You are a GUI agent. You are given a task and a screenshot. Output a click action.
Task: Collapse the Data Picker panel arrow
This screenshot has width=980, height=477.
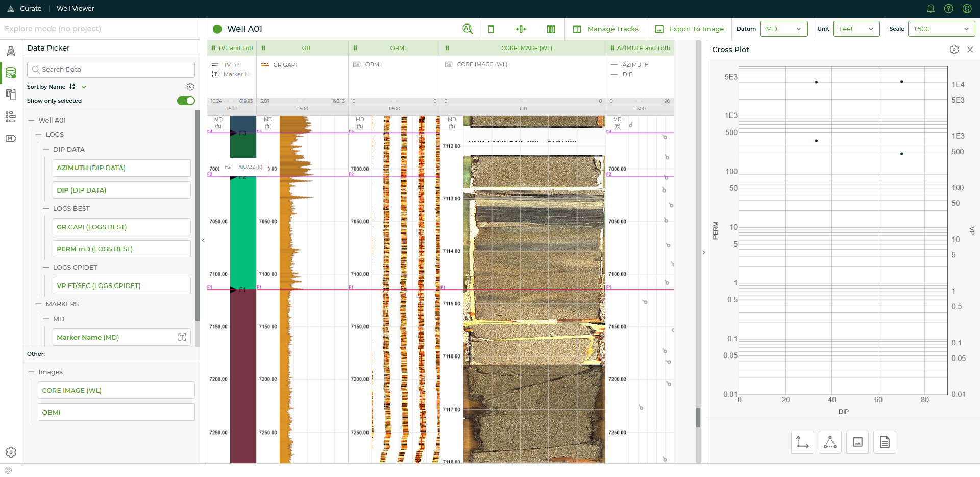pos(203,240)
